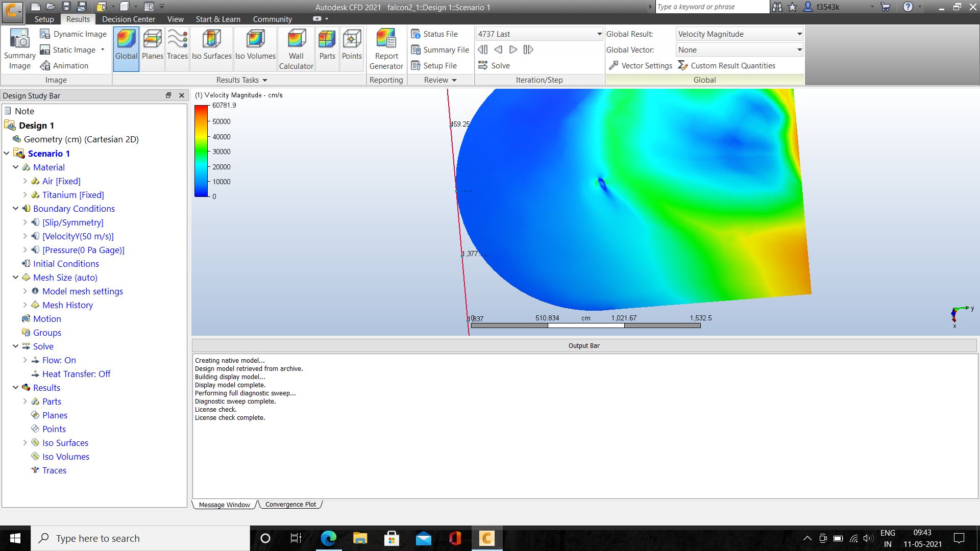Open Microsoft Edge from the taskbar

329,538
